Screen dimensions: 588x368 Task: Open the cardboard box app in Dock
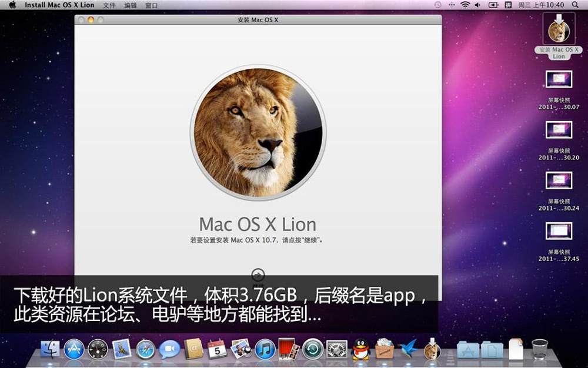[x=385, y=348]
